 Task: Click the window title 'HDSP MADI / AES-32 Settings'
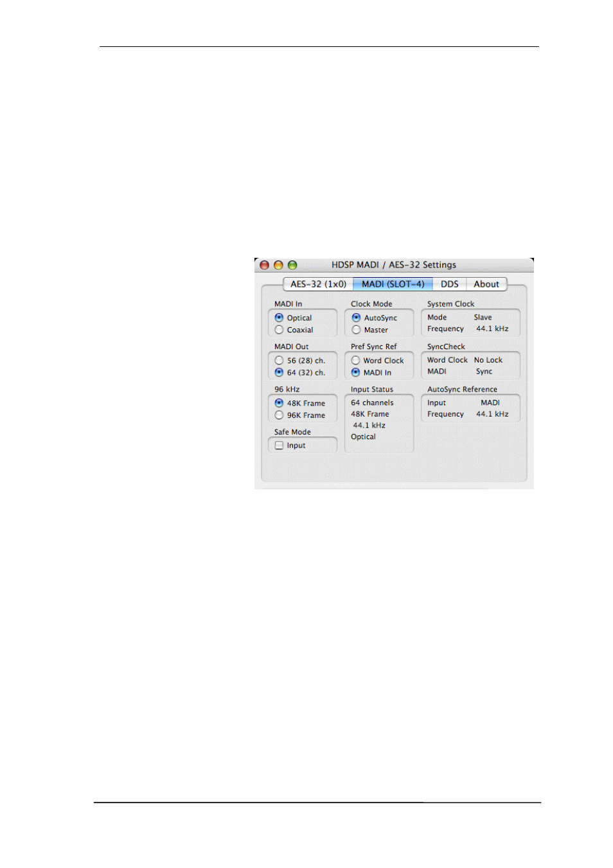(394, 265)
